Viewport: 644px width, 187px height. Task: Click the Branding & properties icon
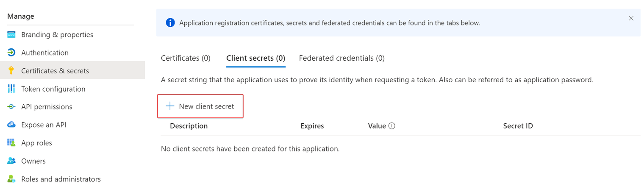[x=11, y=34]
